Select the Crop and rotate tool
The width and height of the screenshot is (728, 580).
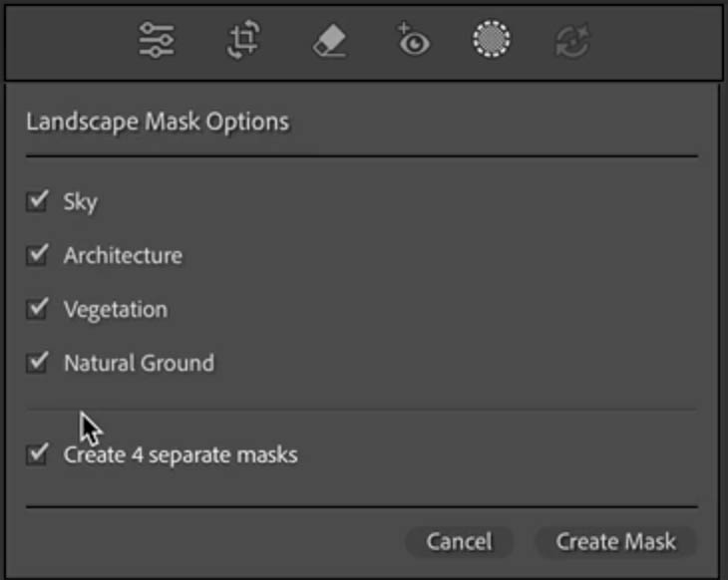tap(243, 40)
